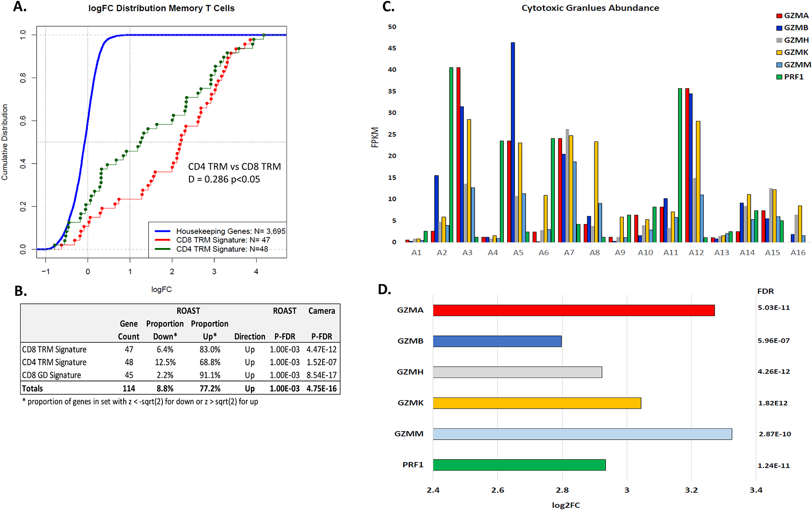Click the red GZMA legend swatch
The width and height of the screenshot is (812, 510).
click(x=779, y=16)
